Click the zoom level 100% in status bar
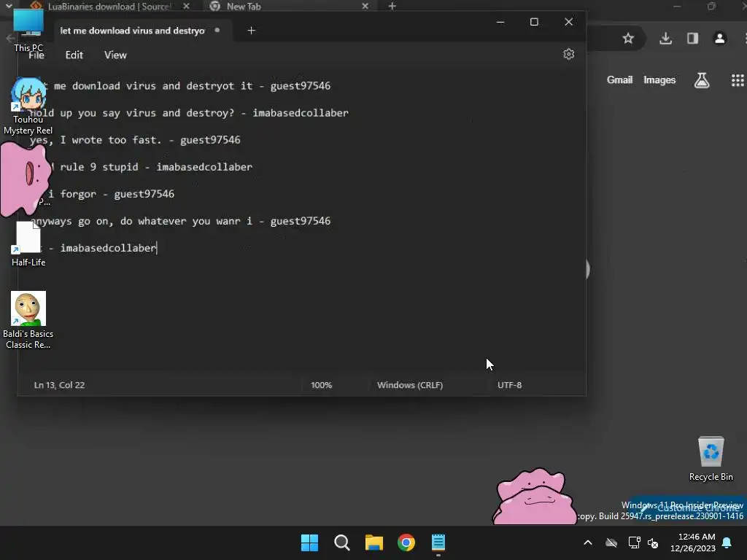Screen dimensions: 747x560 pyautogui.click(x=321, y=385)
